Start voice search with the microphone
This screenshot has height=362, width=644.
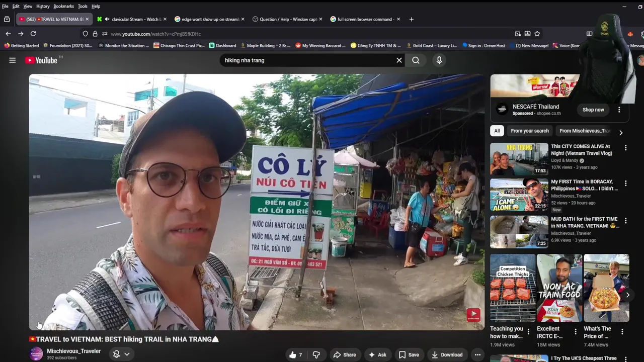coord(439,60)
